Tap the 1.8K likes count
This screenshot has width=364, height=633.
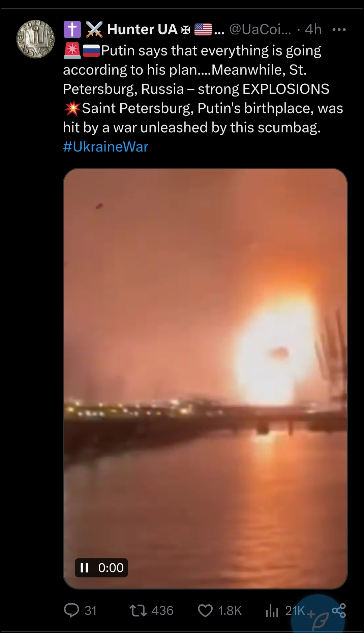(230, 611)
